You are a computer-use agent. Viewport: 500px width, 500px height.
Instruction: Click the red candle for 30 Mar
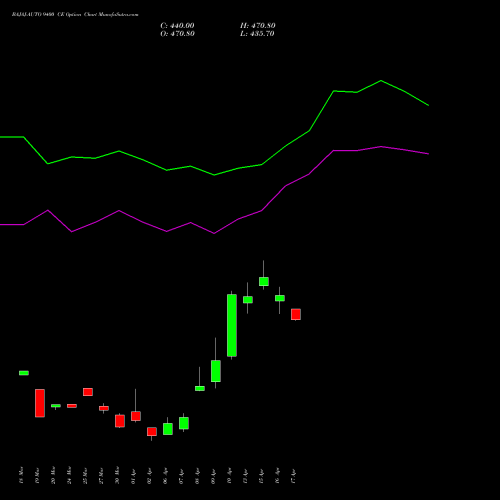coord(120,421)
